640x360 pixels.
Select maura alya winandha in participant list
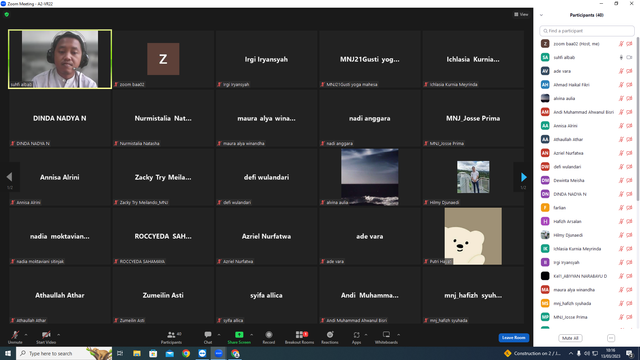pos(587,290)
